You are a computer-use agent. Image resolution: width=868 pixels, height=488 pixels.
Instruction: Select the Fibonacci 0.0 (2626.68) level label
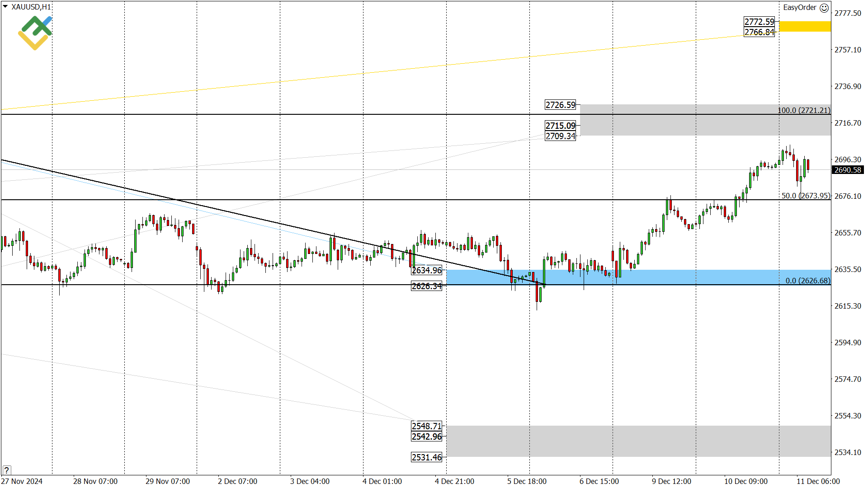pos(807,281)
